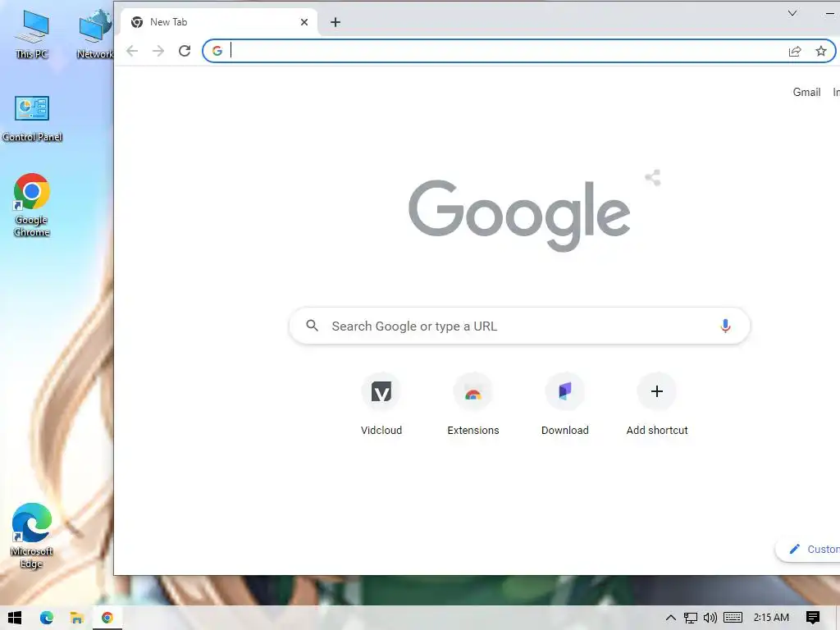Focus the Search Google or type a URL box
This screenshot has height=630, width=840.
coord(519,326)
